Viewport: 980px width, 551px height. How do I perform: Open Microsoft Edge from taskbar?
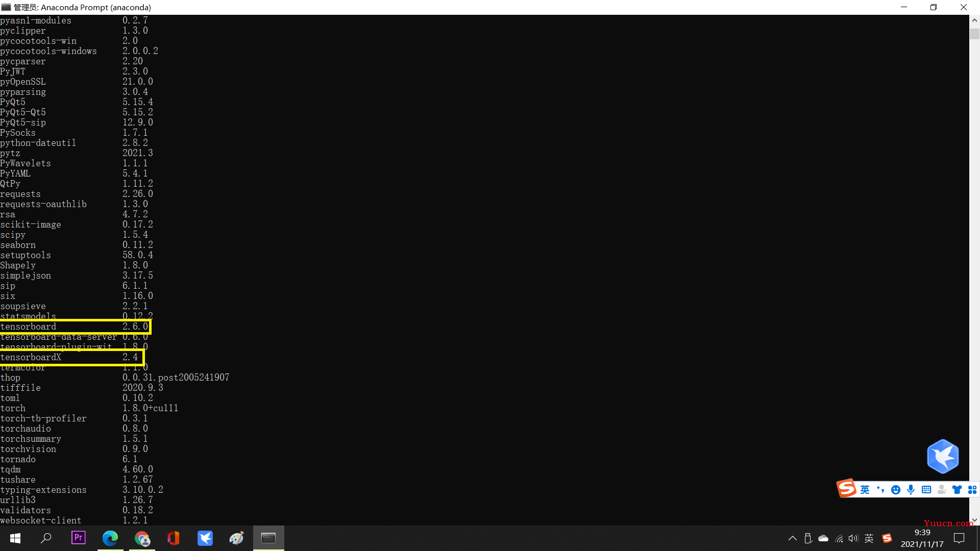[110, 538]
